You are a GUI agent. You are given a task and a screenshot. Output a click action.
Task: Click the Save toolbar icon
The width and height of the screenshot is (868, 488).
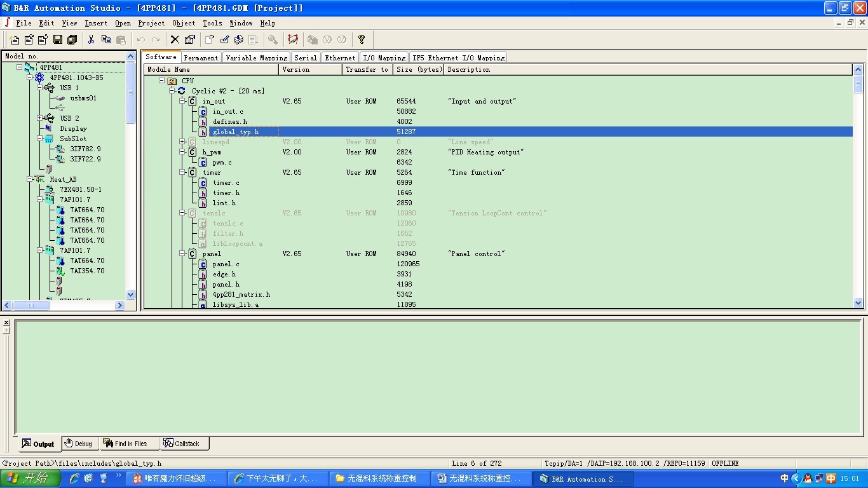[x=58, y=39]
